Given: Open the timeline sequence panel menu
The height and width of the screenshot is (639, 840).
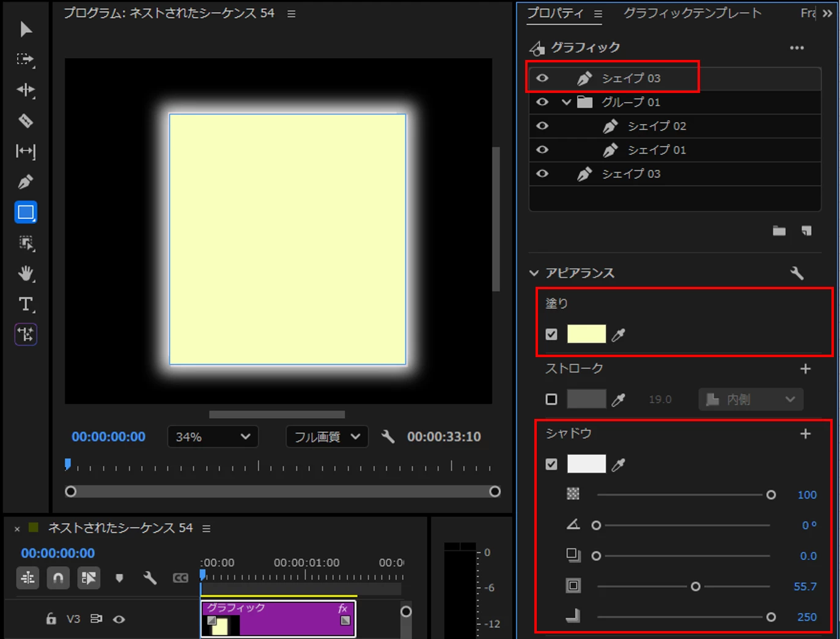Looking at the screenshot, I should (207, 528).
